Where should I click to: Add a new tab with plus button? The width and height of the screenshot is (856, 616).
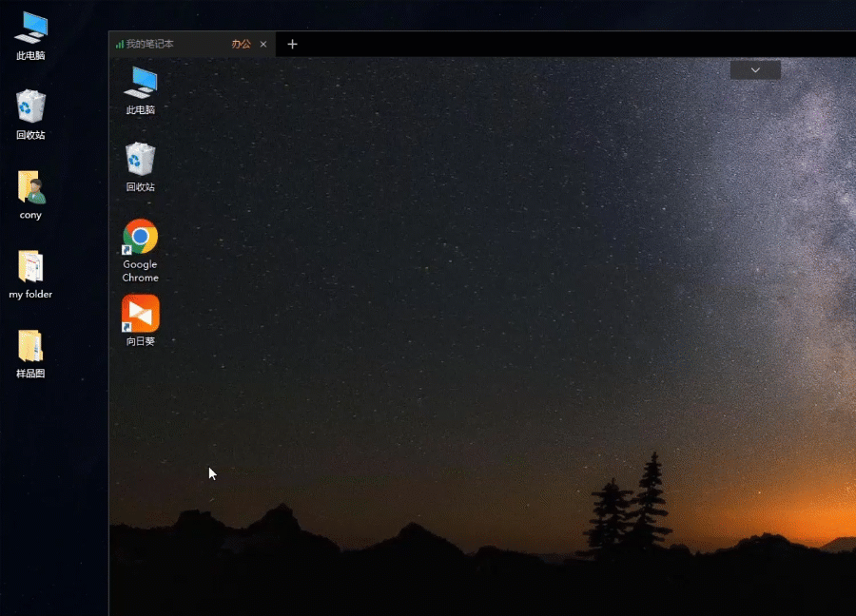click(x=292, y=44)
